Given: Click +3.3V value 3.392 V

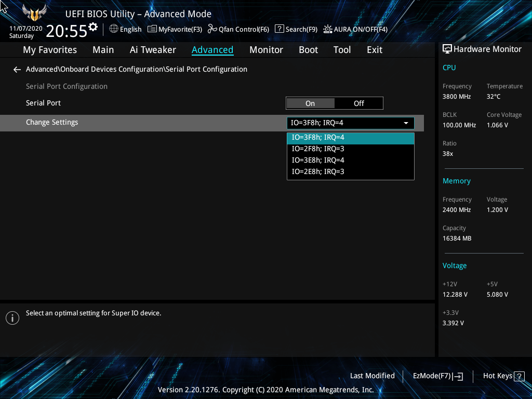Looking at the screenshot, I should tap(453, 323).
